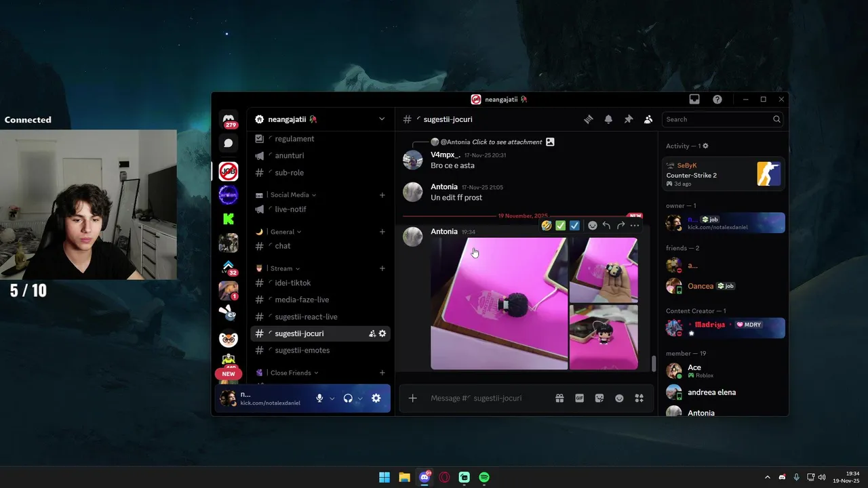Open User Settings gear
Image resolution: width=868 pixels, height=488 pixels.
click(376, 399)
